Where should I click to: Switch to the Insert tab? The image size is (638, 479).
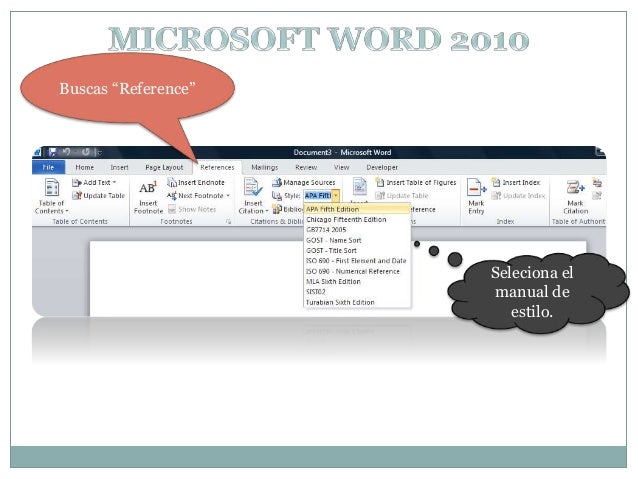[119, 167]
